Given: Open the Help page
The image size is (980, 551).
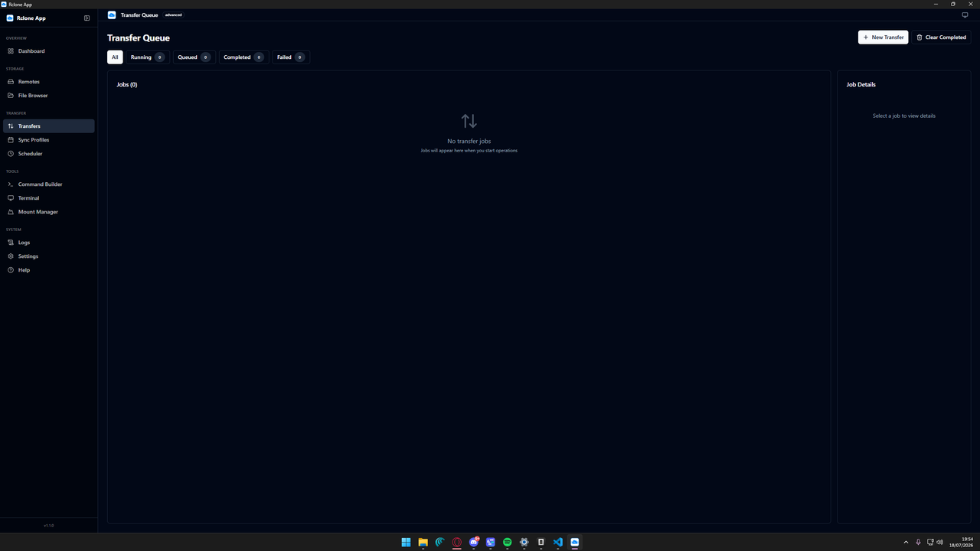Looking at the screenshot, I should [x=48, y=270].
